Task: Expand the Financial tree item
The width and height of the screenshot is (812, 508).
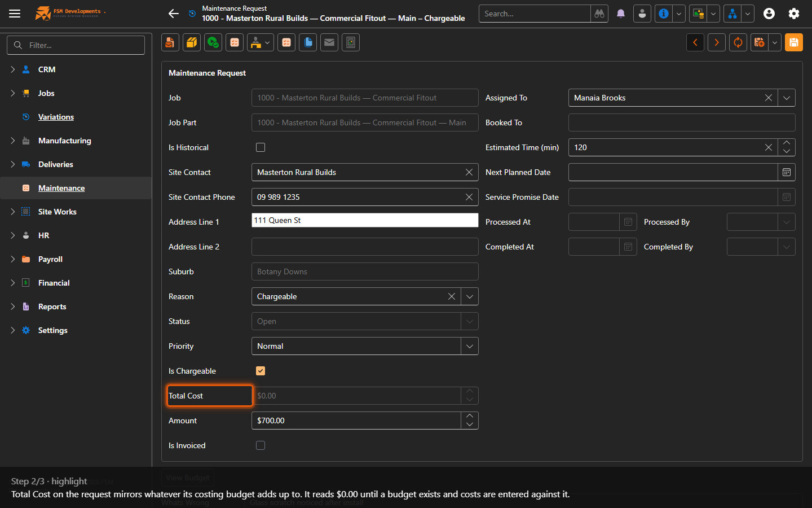Action: pyautogui.click(x=12, y=283)
